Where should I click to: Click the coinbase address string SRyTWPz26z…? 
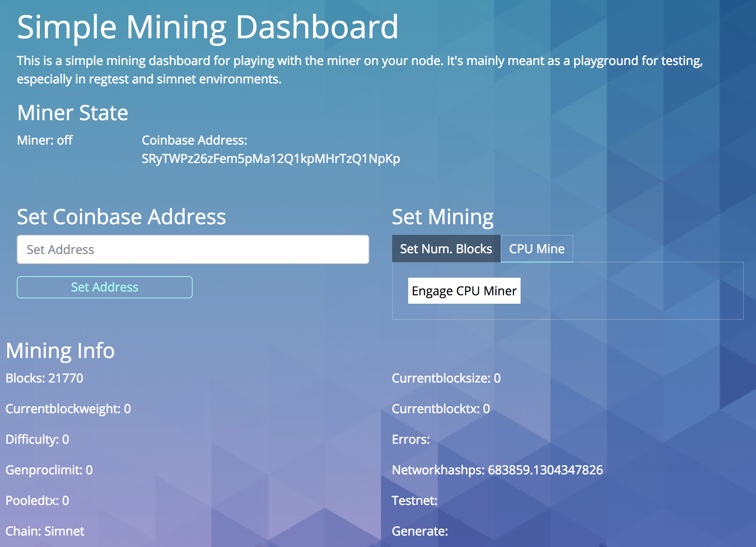point(271,158)
